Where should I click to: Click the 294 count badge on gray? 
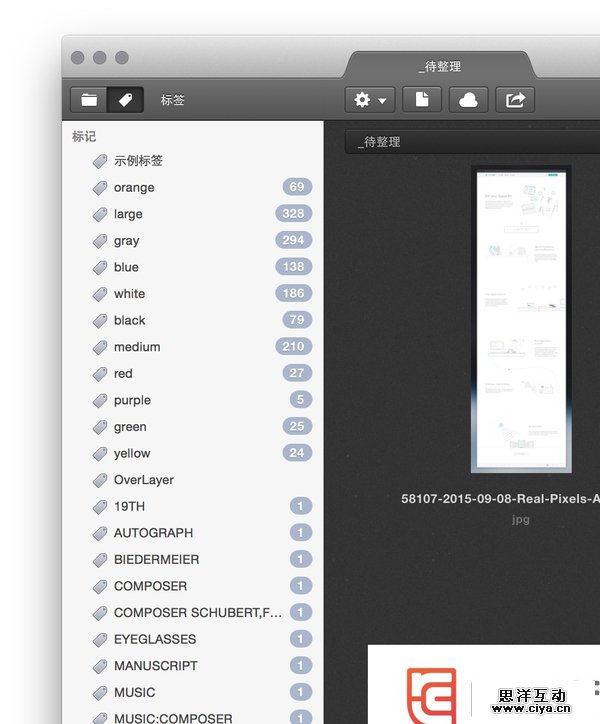294,240
